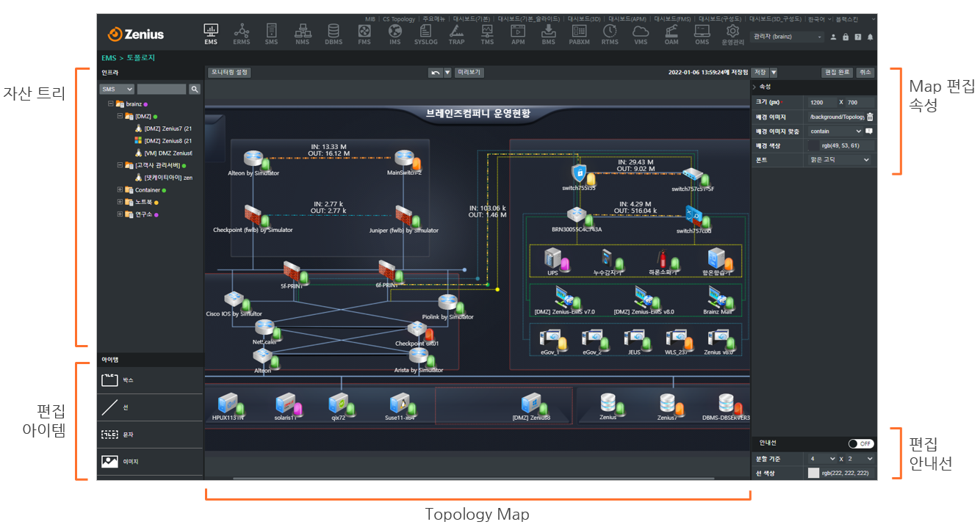Select the 이미지 edit item
Image resolution: width=980 pixels, height=530 pixels.
[150, 462]
